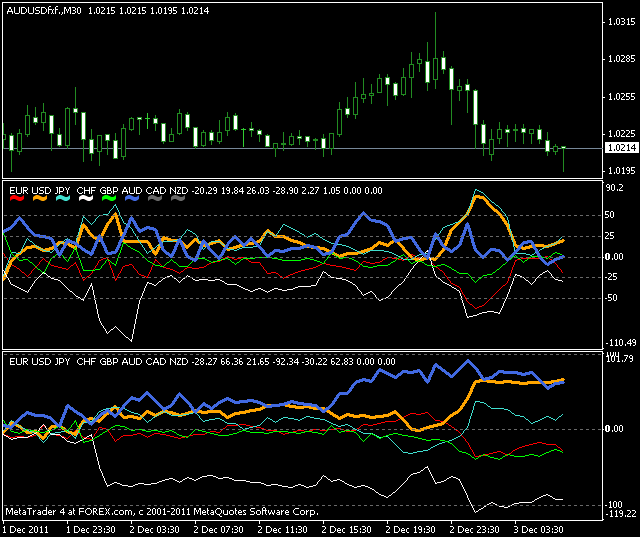The image size is (640, 537).
Task: Click the 2.27 indicator value
Action: tap(311, 191)
